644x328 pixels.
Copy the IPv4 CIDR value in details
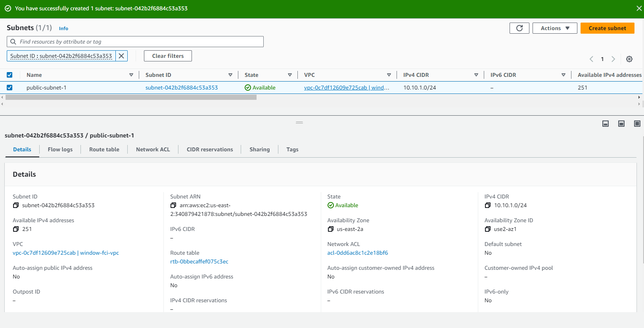[x=488, y=205]
